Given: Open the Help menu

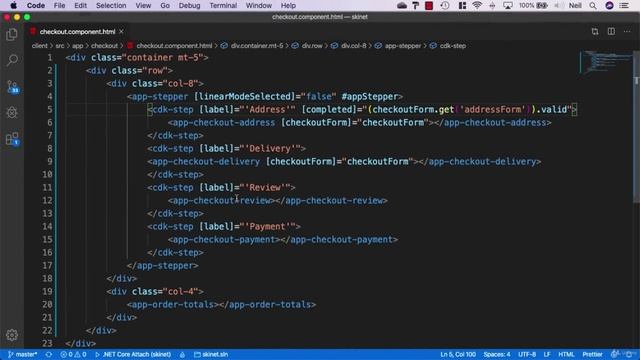Looking at the screenshot, I should click(x=288, y=5).
